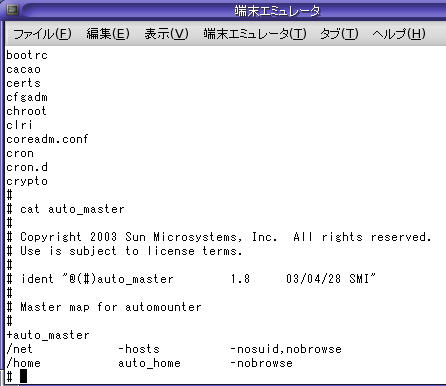The height and width of the screenshot is (386, 446).
Task: Click the 'chroot' entry in listing
Action: coord(26,111)
